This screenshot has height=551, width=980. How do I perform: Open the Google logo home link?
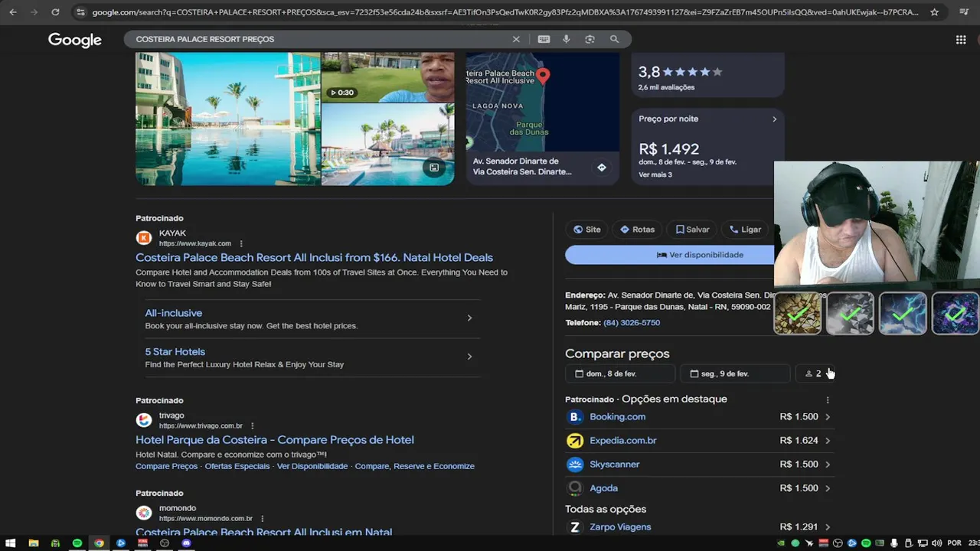(x=75, y=40)
